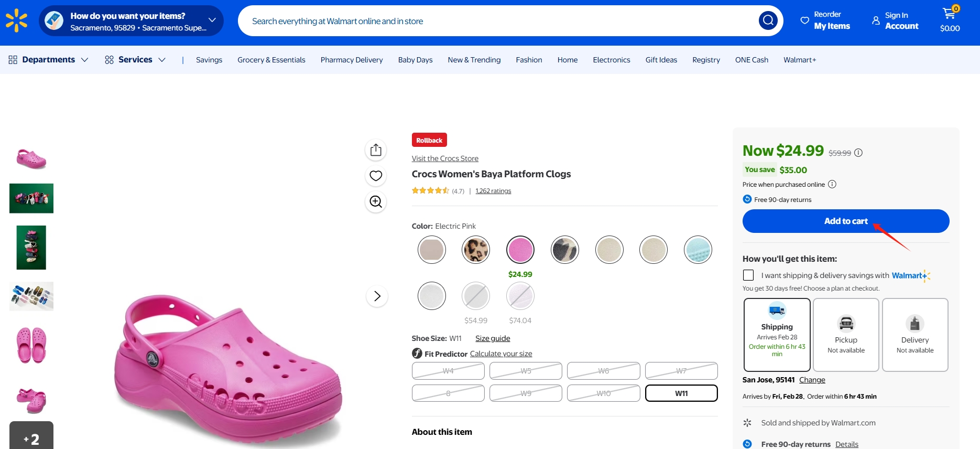Select the Delivery fulfillment option
This screenshot has height=449, width=980.
point(915,335)
